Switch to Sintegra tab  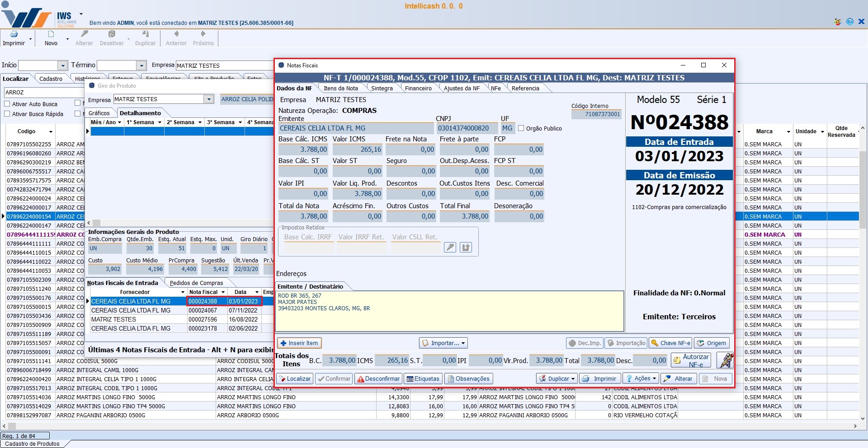coord(382,88)
